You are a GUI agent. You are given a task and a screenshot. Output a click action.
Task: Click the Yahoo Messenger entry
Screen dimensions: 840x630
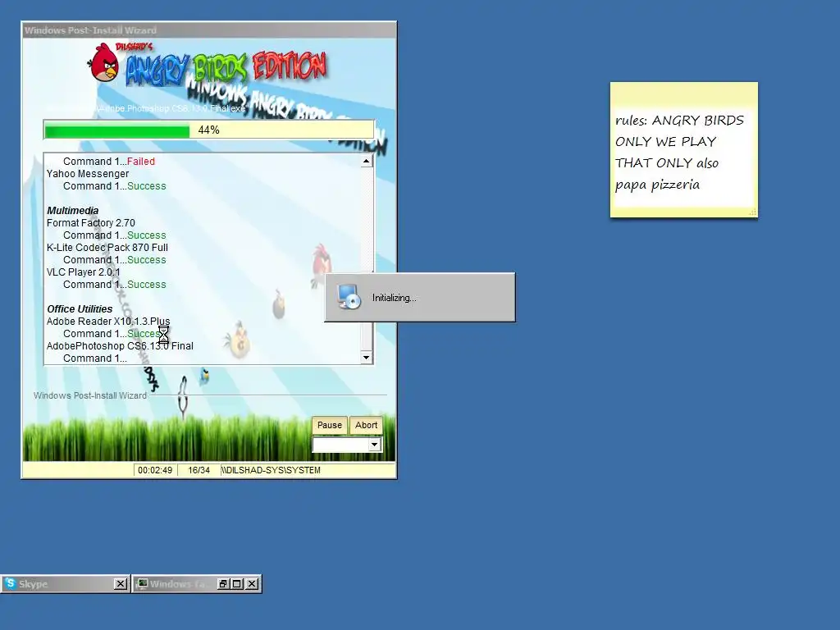(x=87, y=174)
